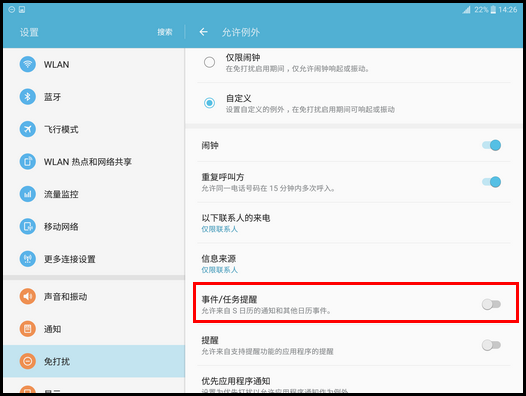Tap the 流量监控 chart icon

(x=28, y=194)
